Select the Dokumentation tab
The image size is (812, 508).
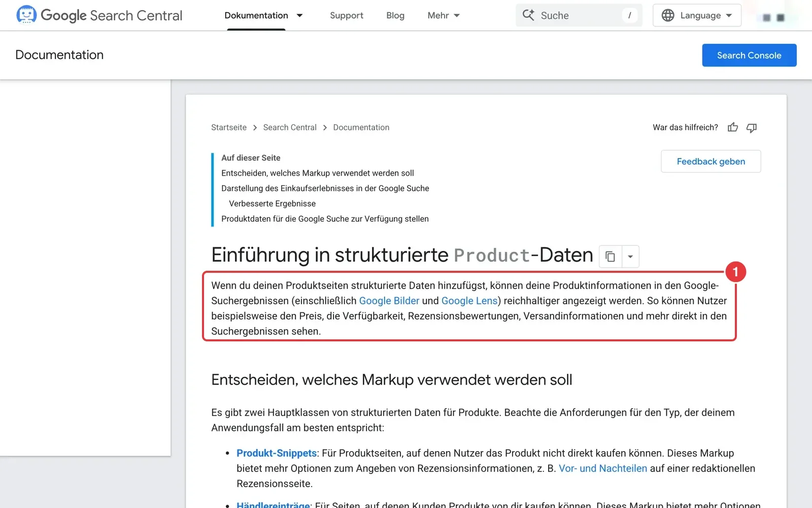(256, 15)
